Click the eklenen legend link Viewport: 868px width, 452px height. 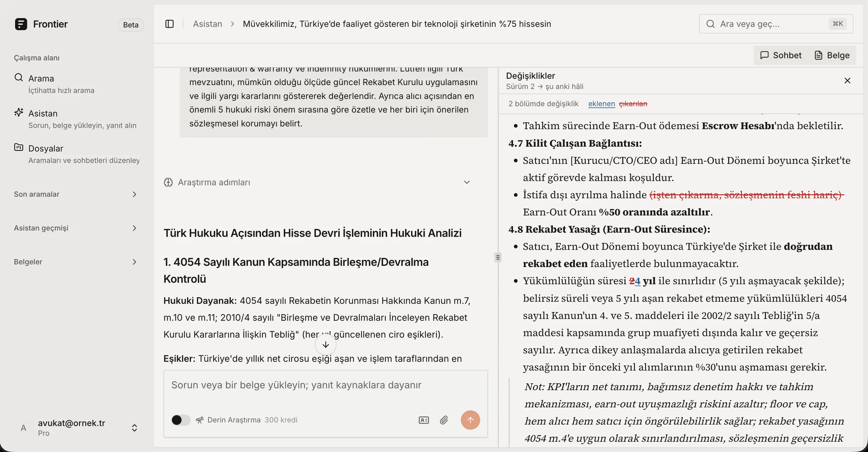click(601, 104)
